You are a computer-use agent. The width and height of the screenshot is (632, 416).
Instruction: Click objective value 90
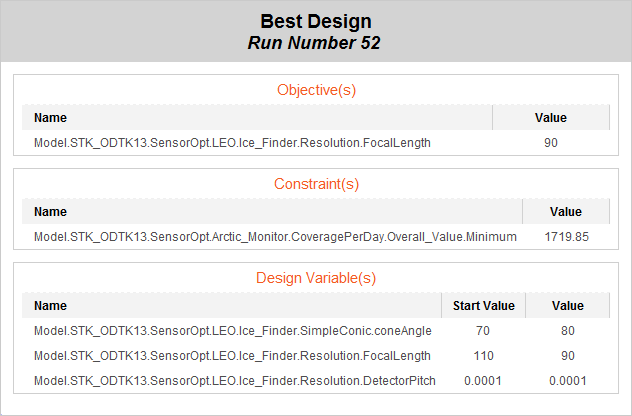[551, 143]
